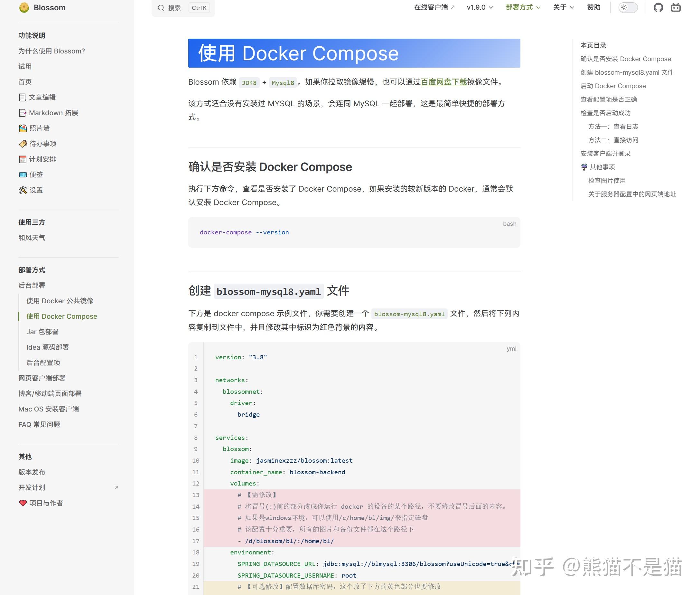Open 开发计划 external link

(32, 487)
